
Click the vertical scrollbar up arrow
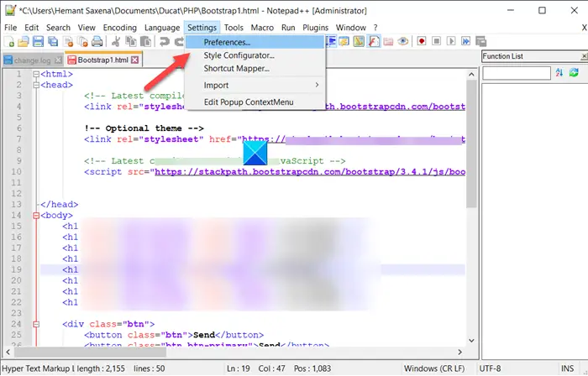(x=471, y=75)
